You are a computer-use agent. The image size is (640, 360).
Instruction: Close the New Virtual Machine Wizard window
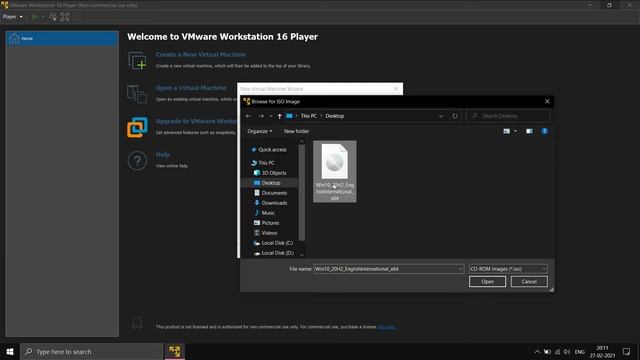point(396,89)
